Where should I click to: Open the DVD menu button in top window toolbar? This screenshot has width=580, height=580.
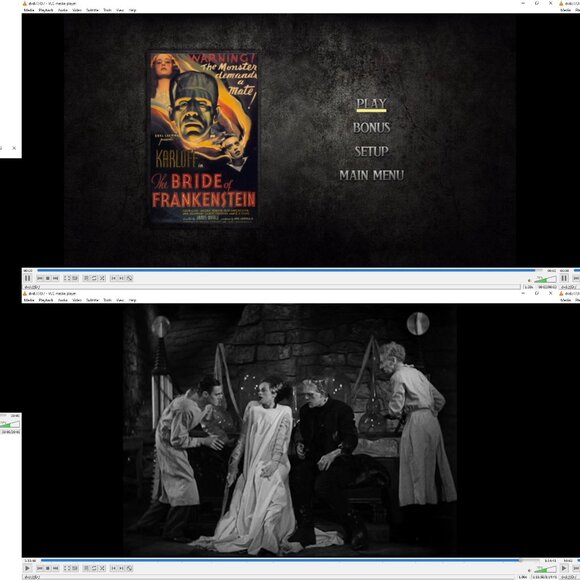(129, 278)
